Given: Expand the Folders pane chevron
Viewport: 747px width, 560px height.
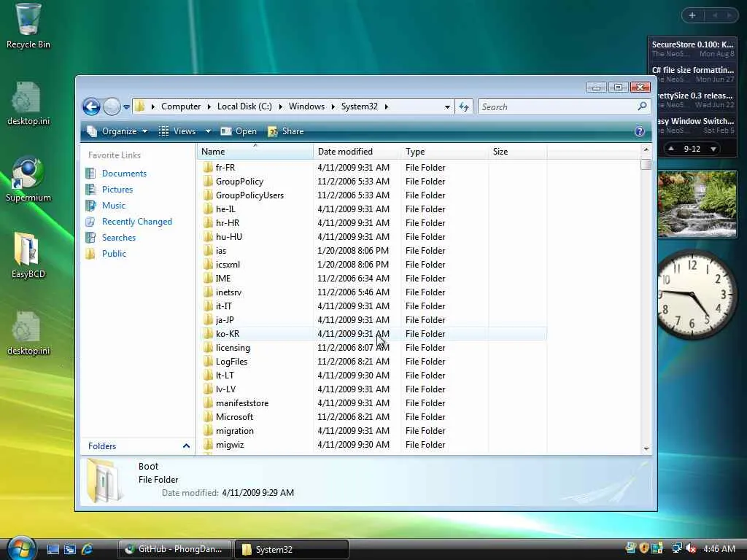Looking at the screenshot, I should coord(186,446).
